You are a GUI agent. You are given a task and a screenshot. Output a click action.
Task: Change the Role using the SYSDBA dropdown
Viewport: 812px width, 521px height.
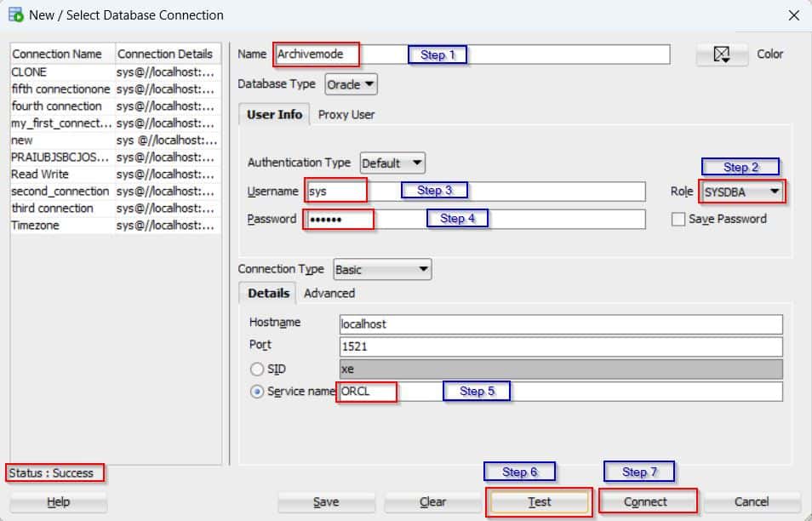tap(740, 191)
